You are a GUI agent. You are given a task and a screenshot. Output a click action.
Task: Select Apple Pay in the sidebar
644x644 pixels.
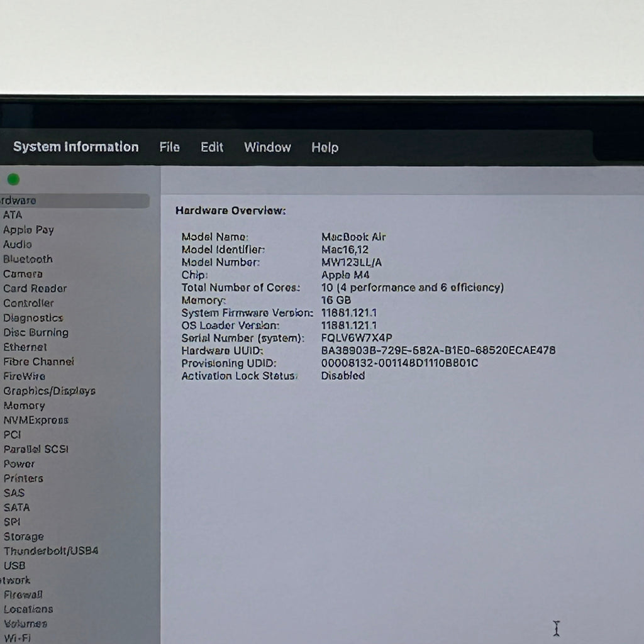28,230
